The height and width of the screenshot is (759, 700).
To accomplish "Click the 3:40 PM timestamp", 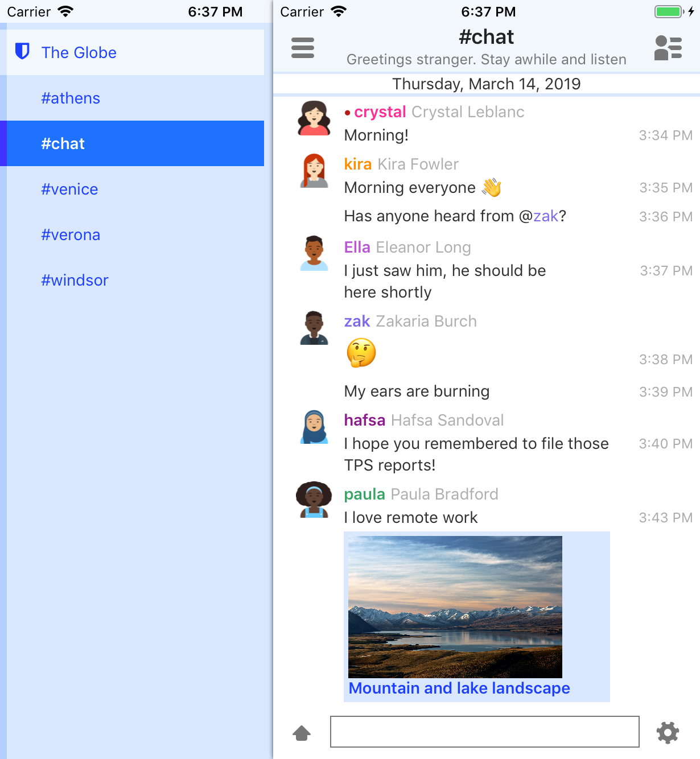I will pyautogui.click(x=666, y=444).
